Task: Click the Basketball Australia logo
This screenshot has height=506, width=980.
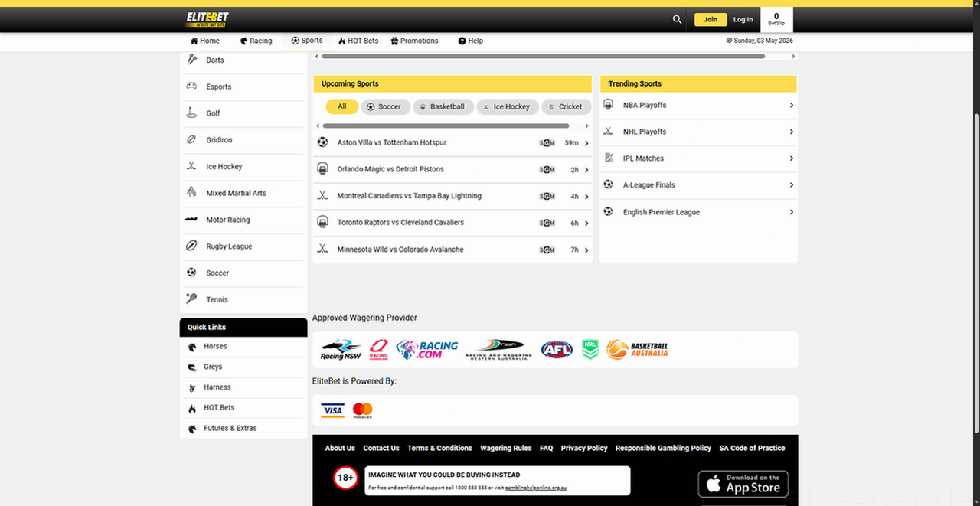Action: [x=637, y=350]
